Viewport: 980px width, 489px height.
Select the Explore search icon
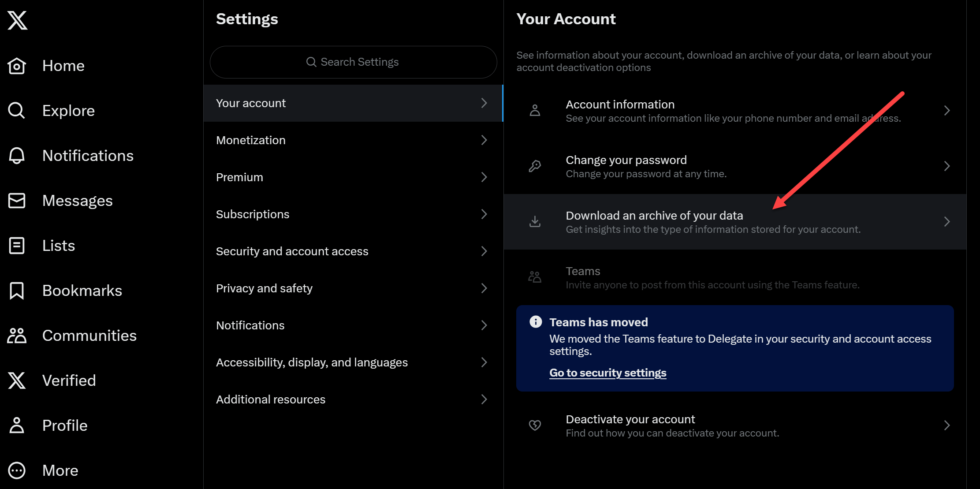(17, 110)
